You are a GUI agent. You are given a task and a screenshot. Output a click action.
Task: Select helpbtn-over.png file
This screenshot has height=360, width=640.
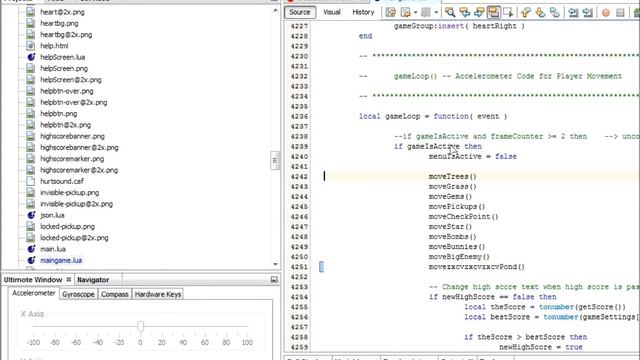pyautogui.click(x=67, y=91)
